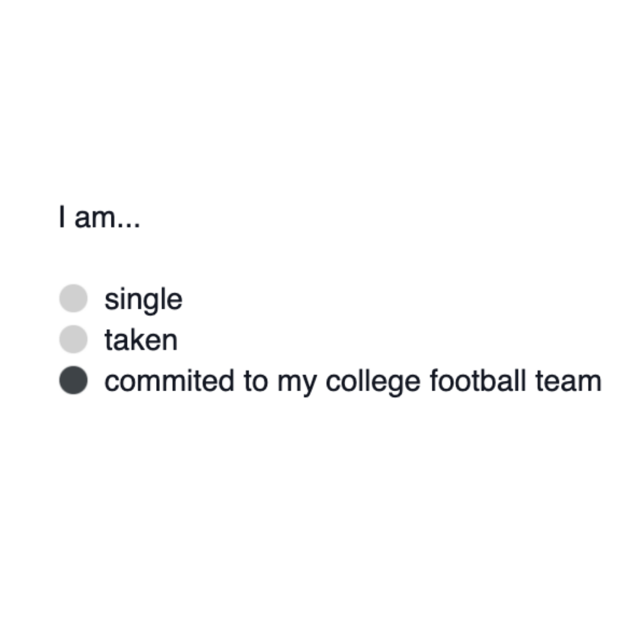
Task: Click the word 'to' in third option
Action: click(x=255, y=382)
